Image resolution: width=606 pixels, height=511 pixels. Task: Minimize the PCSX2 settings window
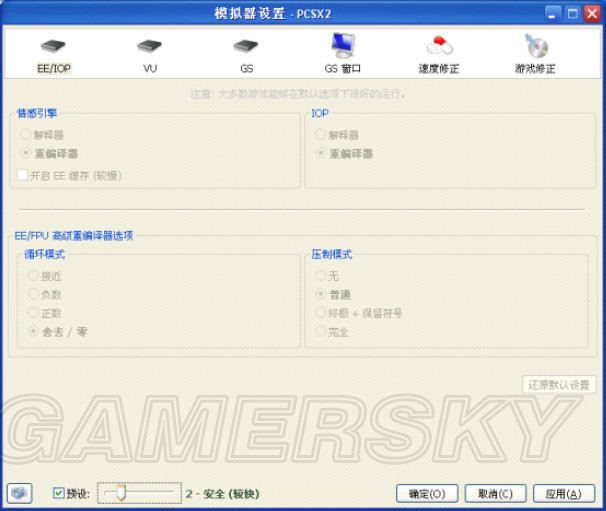(x=553, y=14)
